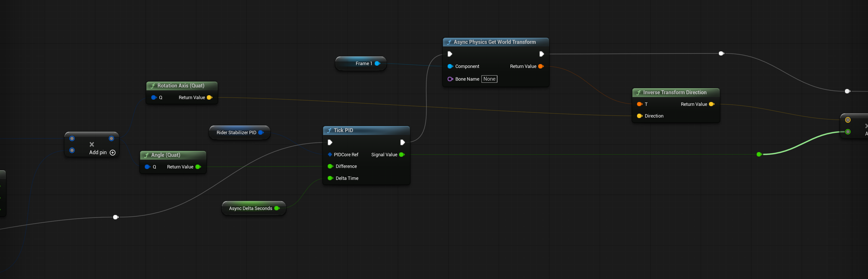The height and width of the screenshot is (279, 868).
Task: Click the PIDCore Ref input pin
Action: 330,155
